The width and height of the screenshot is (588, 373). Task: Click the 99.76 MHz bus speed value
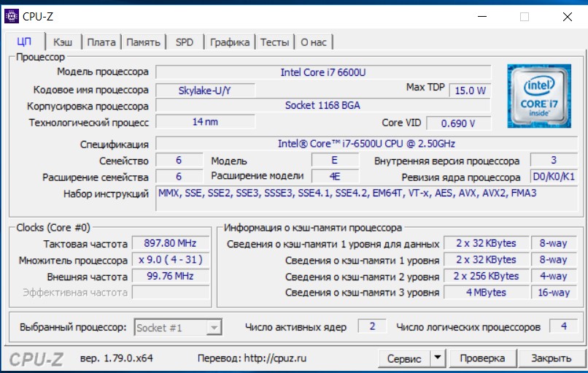coord(170,276)
